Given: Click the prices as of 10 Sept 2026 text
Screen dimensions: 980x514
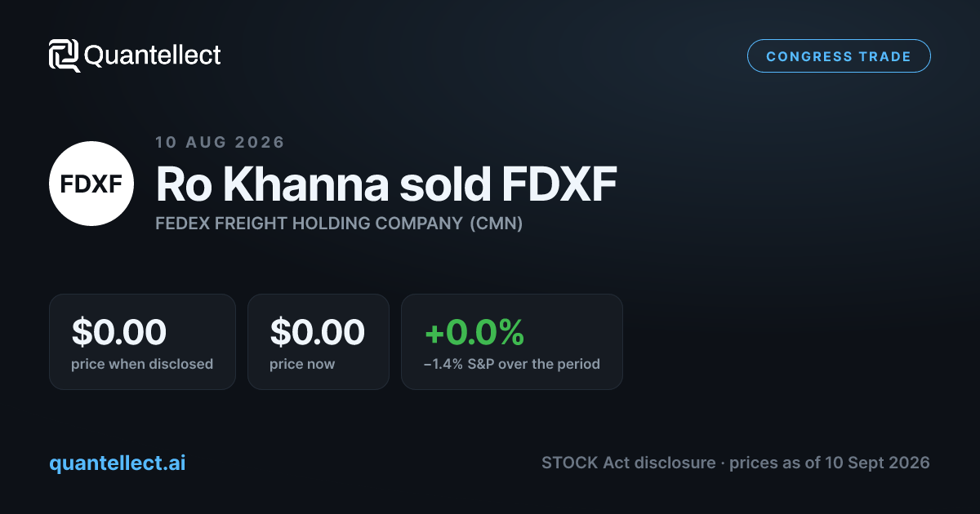Looking at the screenshot, I should pyautogui.click(x=829, y=463).
